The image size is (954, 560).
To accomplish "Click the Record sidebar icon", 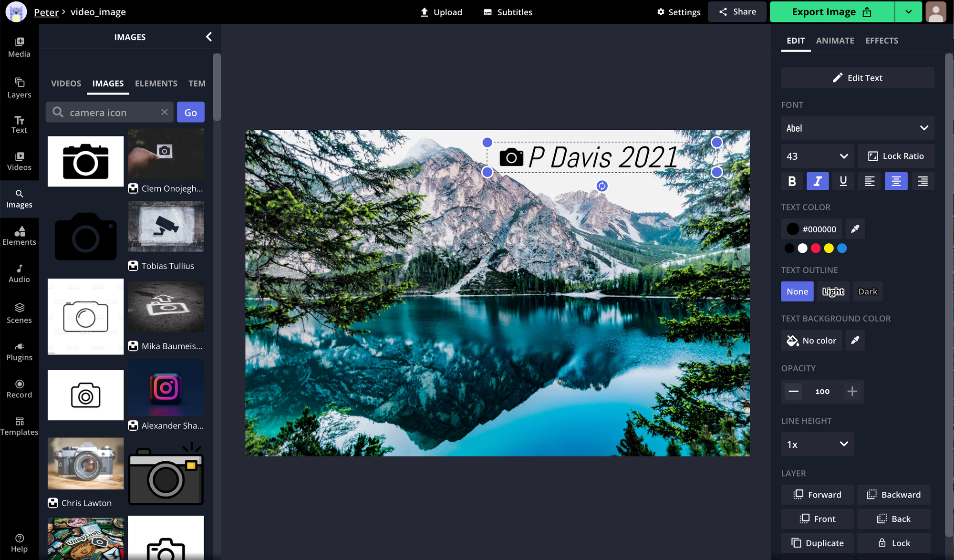I will coord(19,389).
